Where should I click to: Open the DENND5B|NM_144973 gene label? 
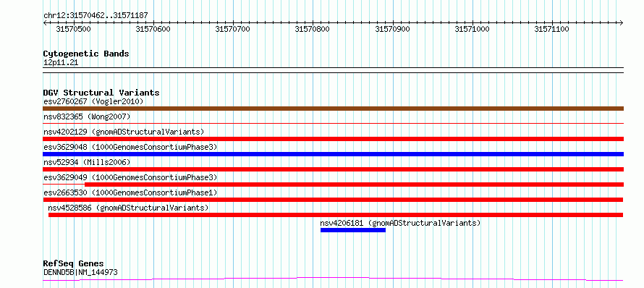[x=81, y=272]
